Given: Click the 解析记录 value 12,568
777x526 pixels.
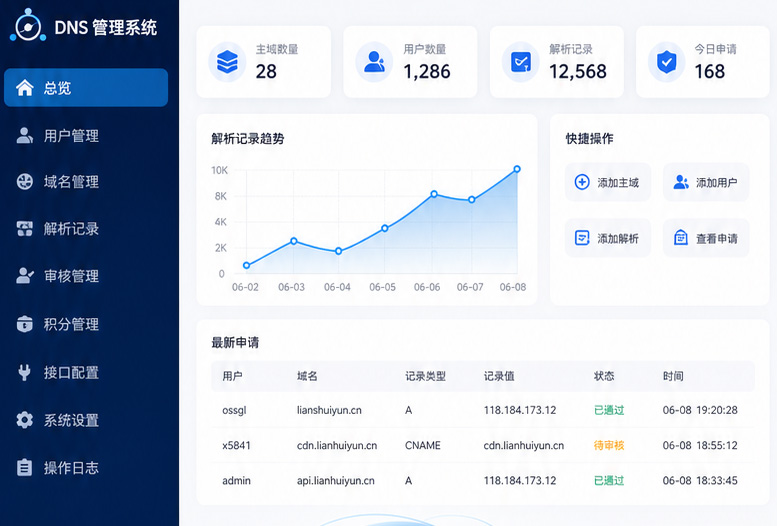Looking at the screenshot, I should point(578,71).
